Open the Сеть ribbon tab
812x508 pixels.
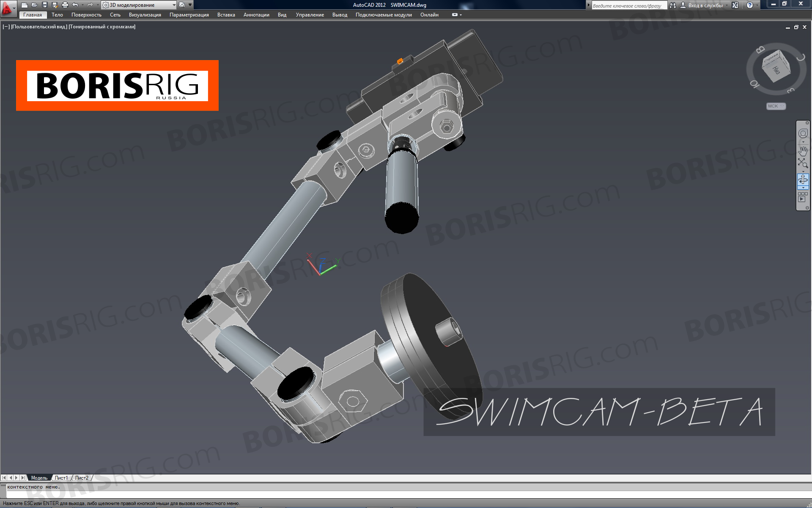click(x=115, y=15)
